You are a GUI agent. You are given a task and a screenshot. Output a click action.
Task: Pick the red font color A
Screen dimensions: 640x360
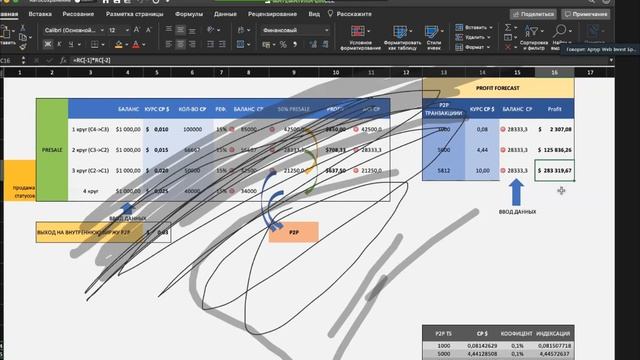(x=136, y=44)
